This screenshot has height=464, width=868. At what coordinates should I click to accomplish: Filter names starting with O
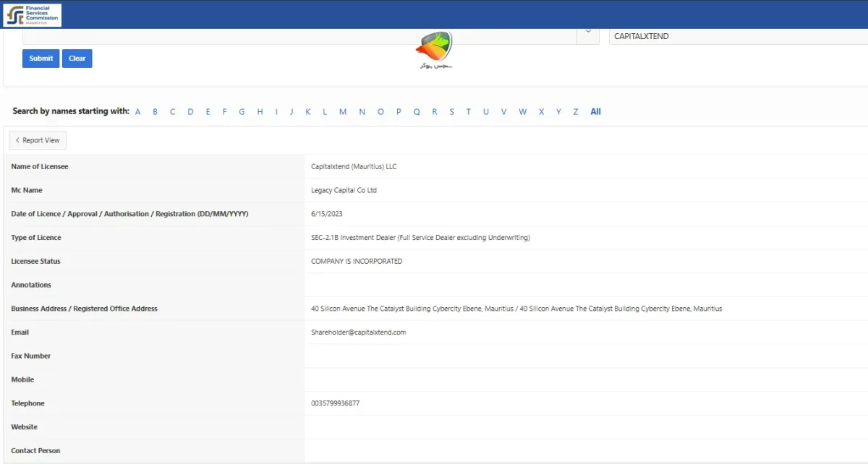coord(380,111)
